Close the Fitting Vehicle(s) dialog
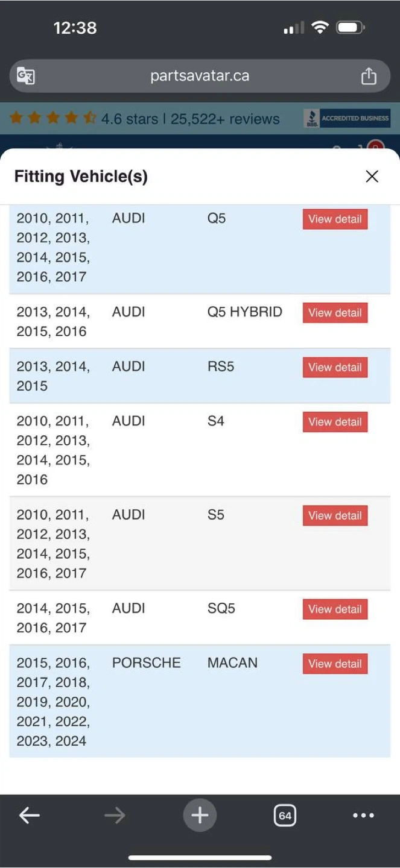 point(372,176)
